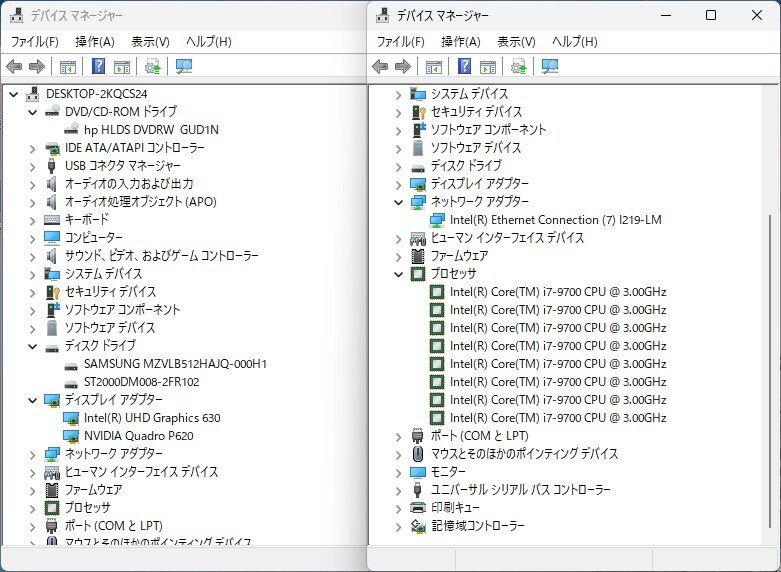Click キーボード keyboard icon in left window

tap(52, 220)
